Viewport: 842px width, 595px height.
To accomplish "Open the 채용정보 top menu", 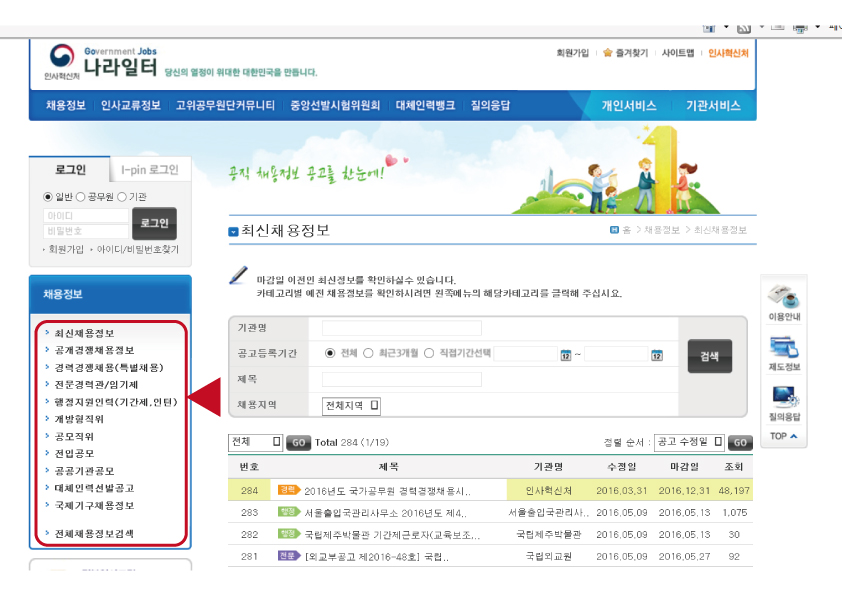I will [66, 105].
